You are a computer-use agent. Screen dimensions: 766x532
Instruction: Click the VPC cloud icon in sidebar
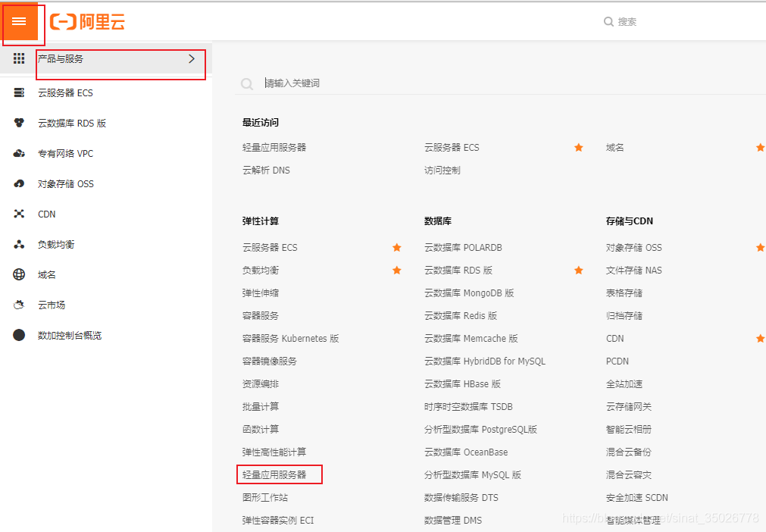(19, 153)
